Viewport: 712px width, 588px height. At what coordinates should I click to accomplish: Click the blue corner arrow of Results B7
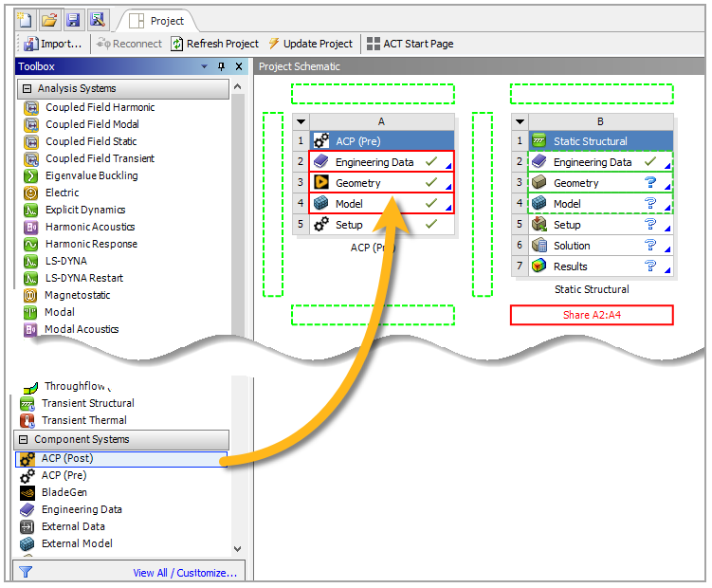click(x=667, y=270)
